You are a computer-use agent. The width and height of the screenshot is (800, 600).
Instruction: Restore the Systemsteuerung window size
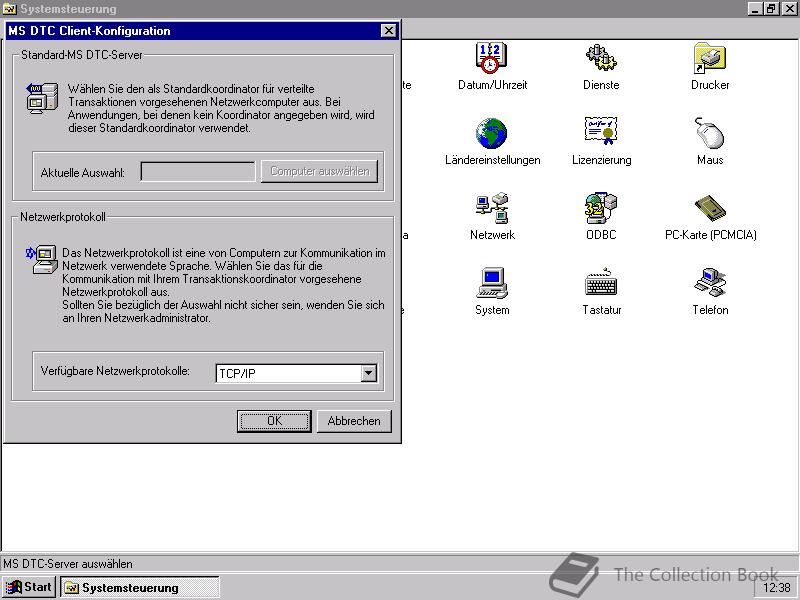point(771,9)
